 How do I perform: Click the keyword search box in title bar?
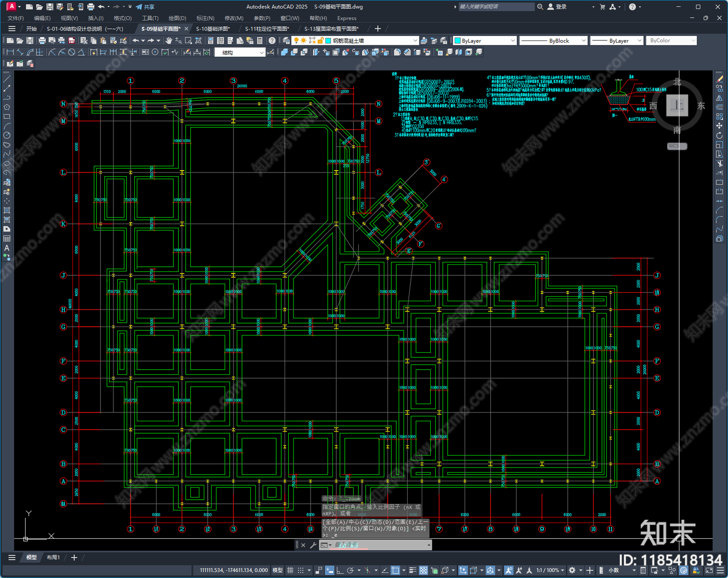point(496,7)
